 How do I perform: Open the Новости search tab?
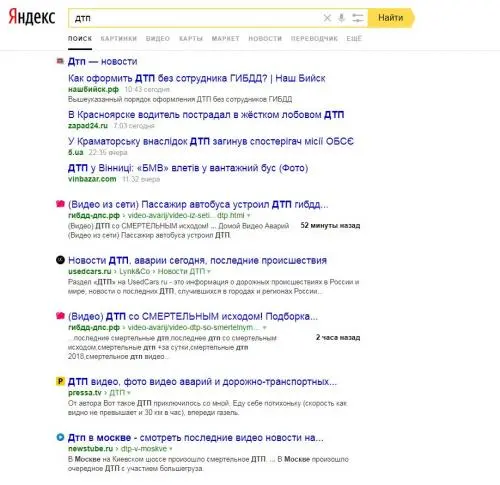pos(265,39)
